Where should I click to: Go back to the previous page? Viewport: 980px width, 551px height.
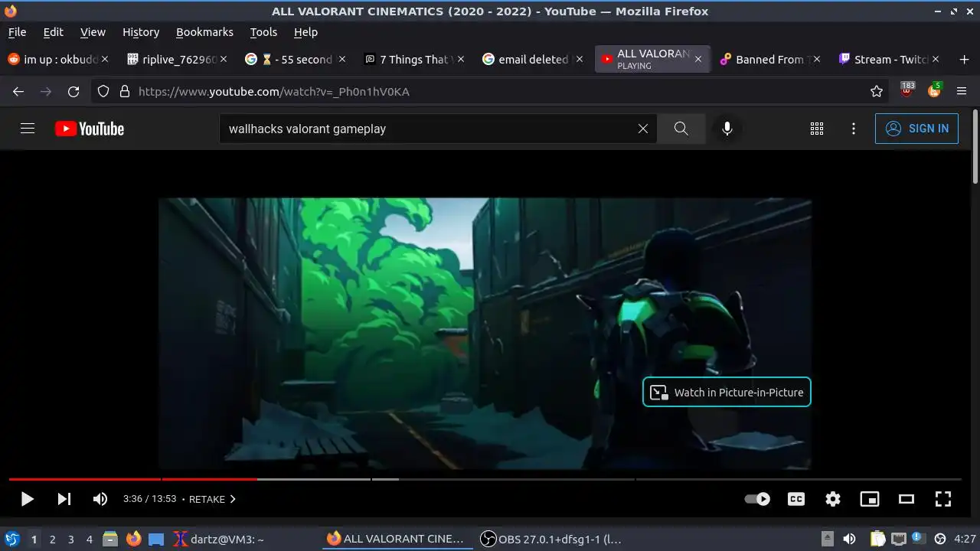[x=18, y=91]
